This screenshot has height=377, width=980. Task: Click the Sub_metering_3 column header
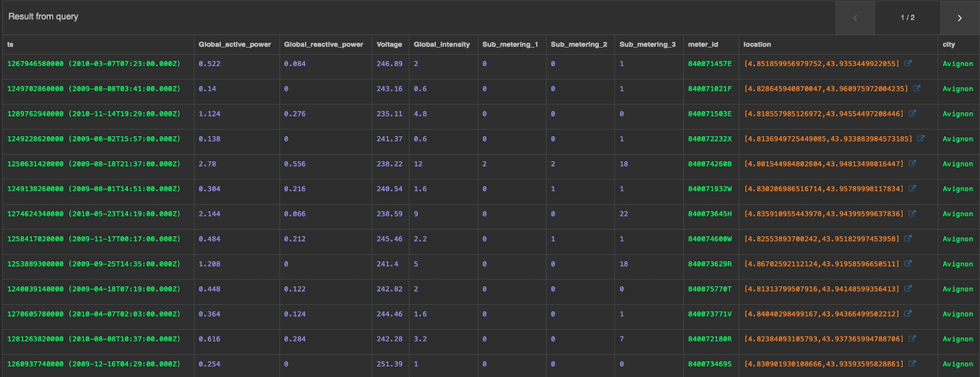[647, 45]
